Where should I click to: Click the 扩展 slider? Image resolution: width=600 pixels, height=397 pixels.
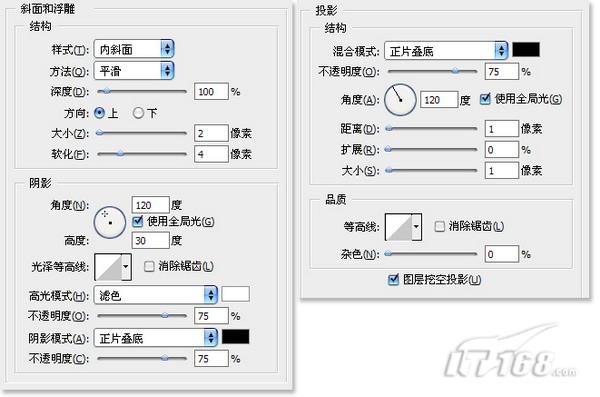[x=432, y=149]
